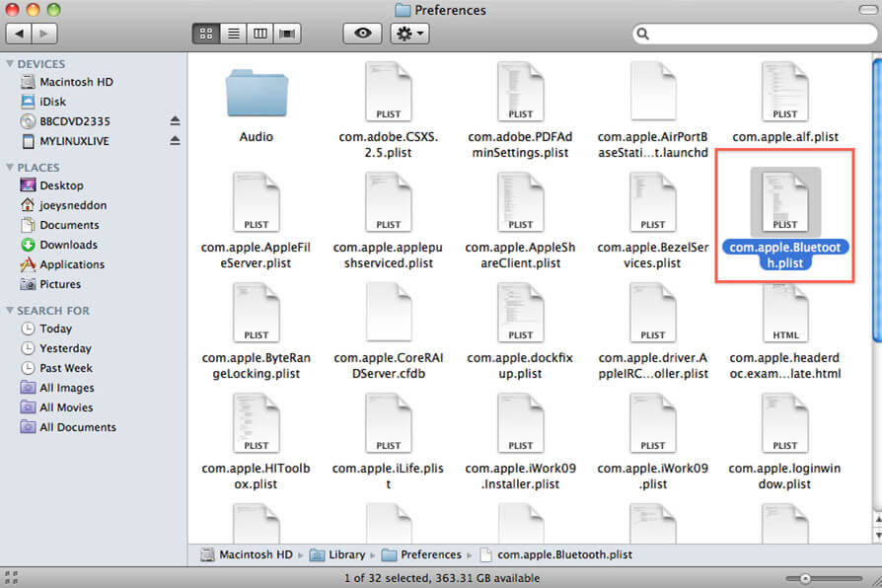Select the com.apple.iLife.plist icon
This screenshot has width=882, height=588.
point(389,423)
